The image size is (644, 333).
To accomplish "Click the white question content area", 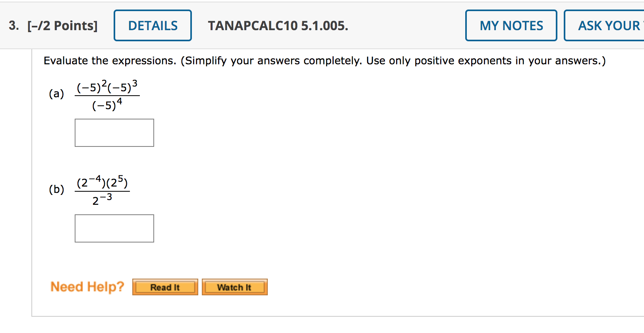I will [x=358, y=159].
